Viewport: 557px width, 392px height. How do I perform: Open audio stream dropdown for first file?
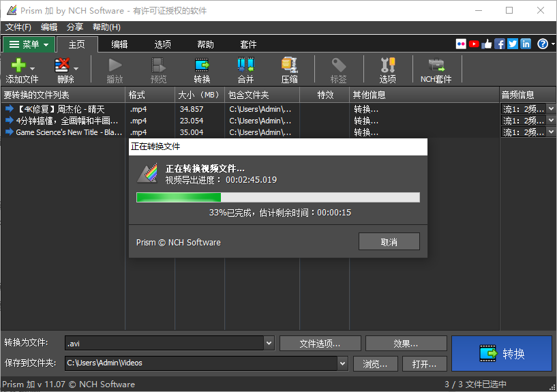point(551,108)
